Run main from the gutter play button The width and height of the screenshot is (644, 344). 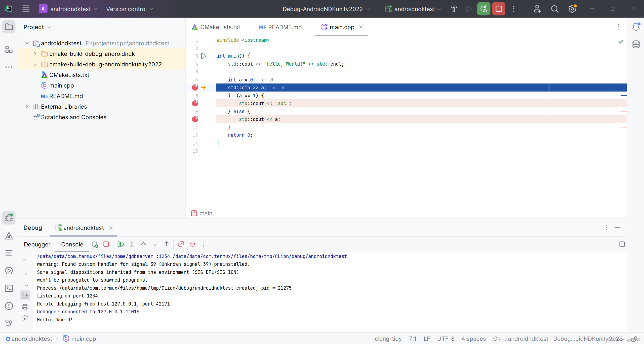(x=204, y=56)
